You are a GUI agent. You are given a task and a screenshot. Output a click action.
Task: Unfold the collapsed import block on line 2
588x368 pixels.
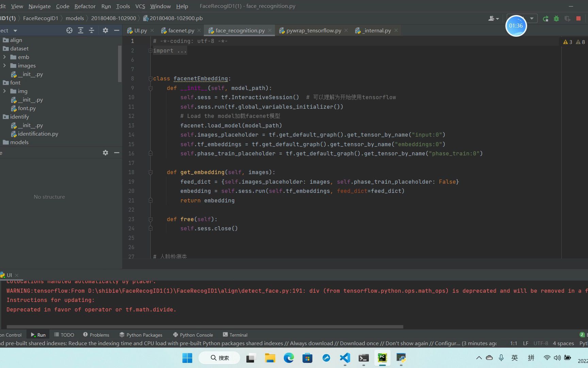point(150,50)
